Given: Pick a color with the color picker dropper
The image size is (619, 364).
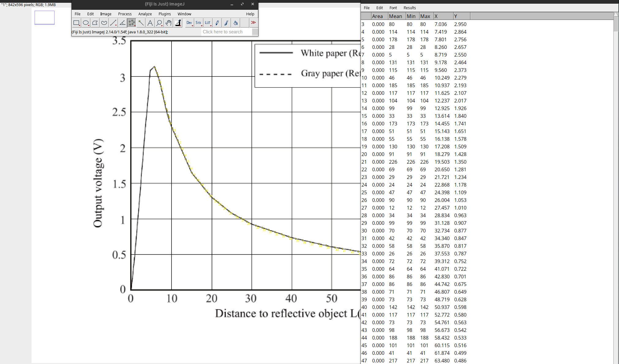Looking at the screenshot, I should 178,23.
